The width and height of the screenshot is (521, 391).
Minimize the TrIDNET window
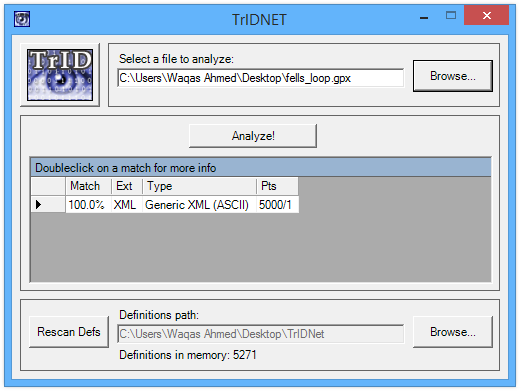424,17
